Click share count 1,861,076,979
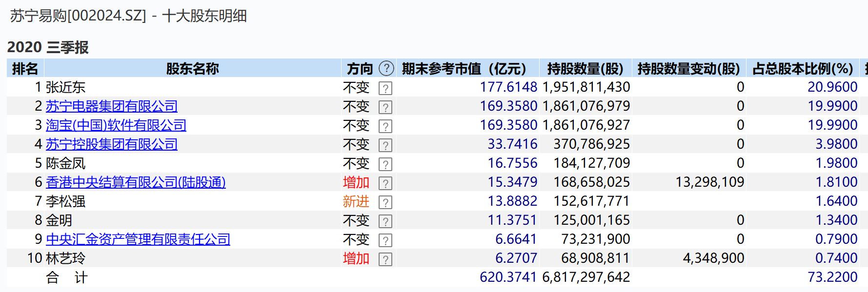868x292 pixels. point(586,106)
